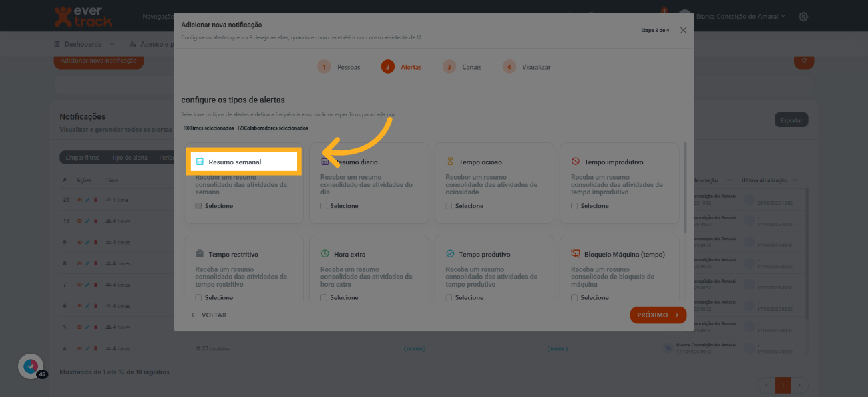Click the Tempo improdutivo prohibited icon
The image size is (868, 397).
pos(575,162)
